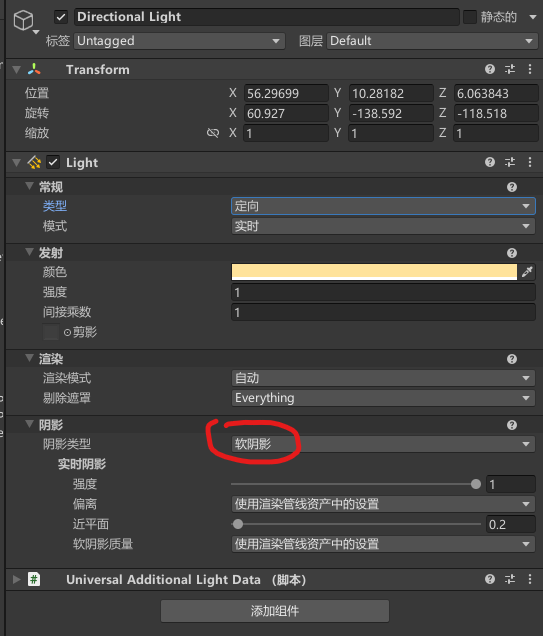Screen dimensions: 543x636
Task: Open 剔除遮罩 Everything dropdown
Action: tap(383, 398)
